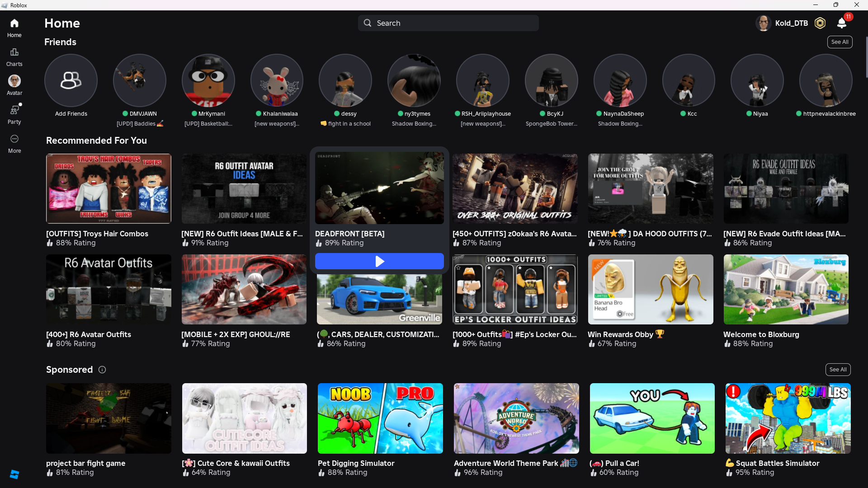Open R6 Outfit Avatar Ideas thumbnail

(x=244, y=188)
